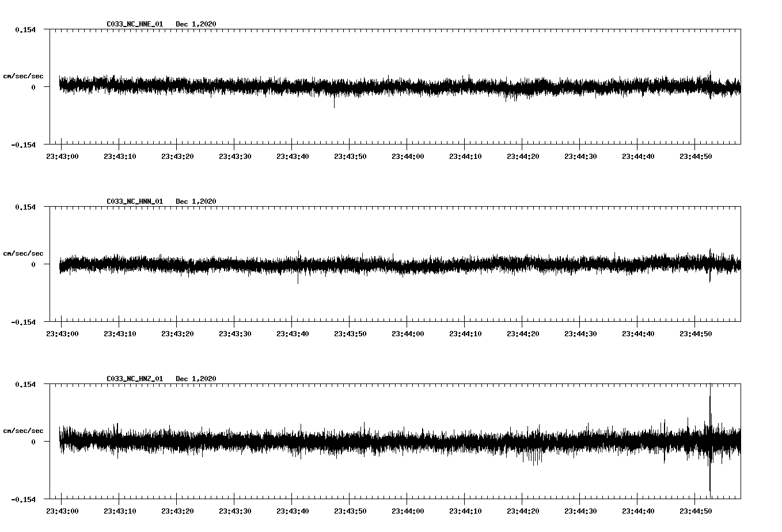Image resolution: width=782 pixels, height=532 pixels.
Task: Click the Dec 1,2020 label on bottom plot
Action: 196,379
